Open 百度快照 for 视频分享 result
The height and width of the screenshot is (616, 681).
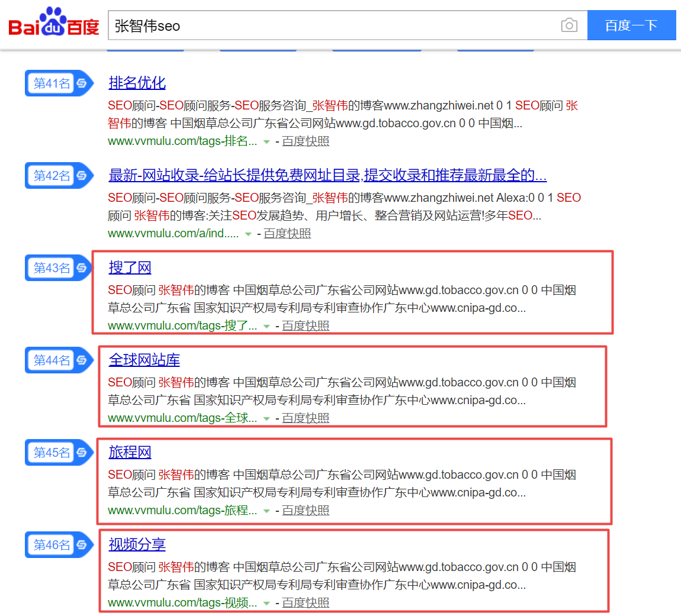pos(306,602)
